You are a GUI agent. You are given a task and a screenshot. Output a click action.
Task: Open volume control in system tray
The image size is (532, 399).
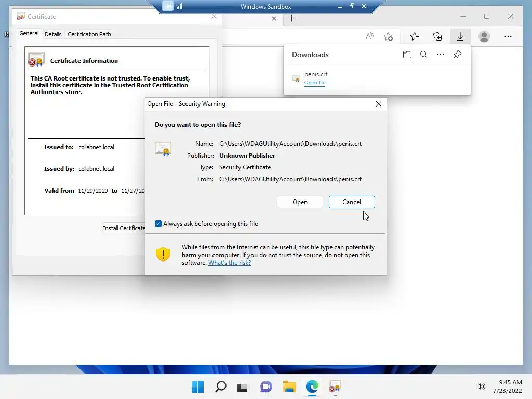coord(481,387)
